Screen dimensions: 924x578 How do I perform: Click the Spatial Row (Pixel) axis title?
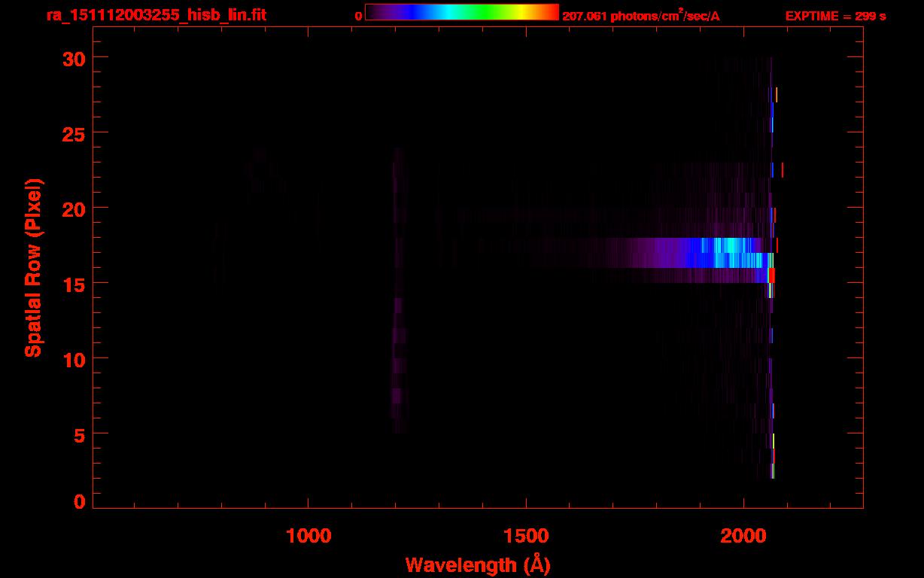point(33,267)
